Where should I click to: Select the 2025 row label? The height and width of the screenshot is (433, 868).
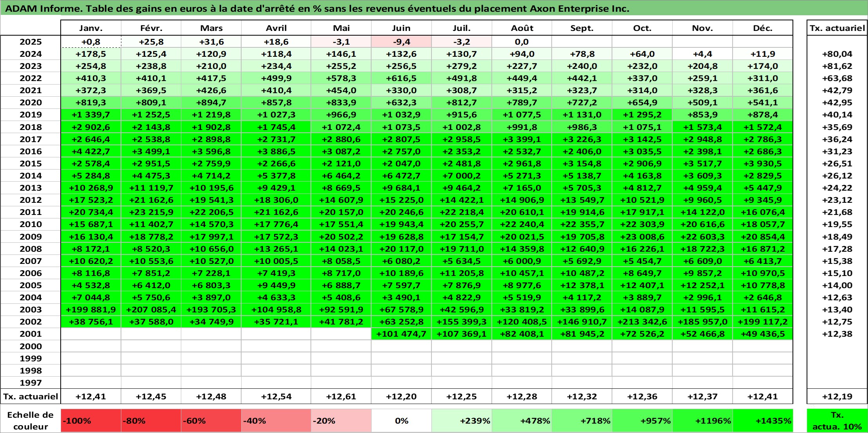click(x=31, y=42)
